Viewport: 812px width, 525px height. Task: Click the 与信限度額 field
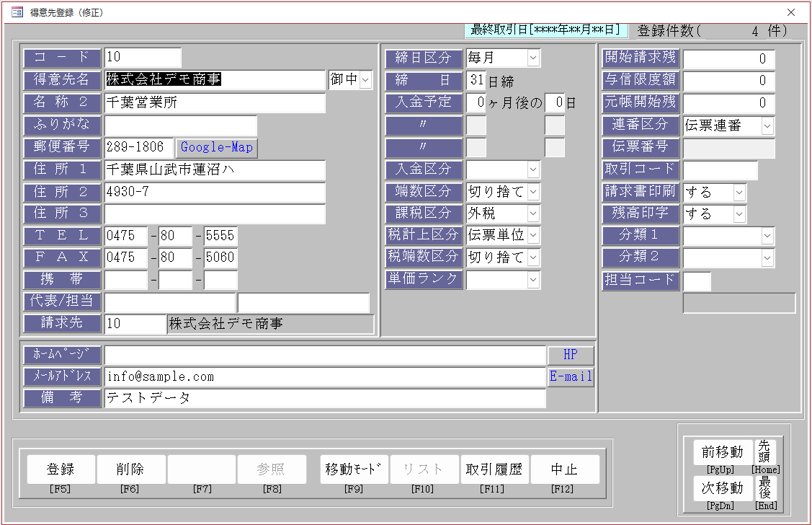tap(728, 81)
